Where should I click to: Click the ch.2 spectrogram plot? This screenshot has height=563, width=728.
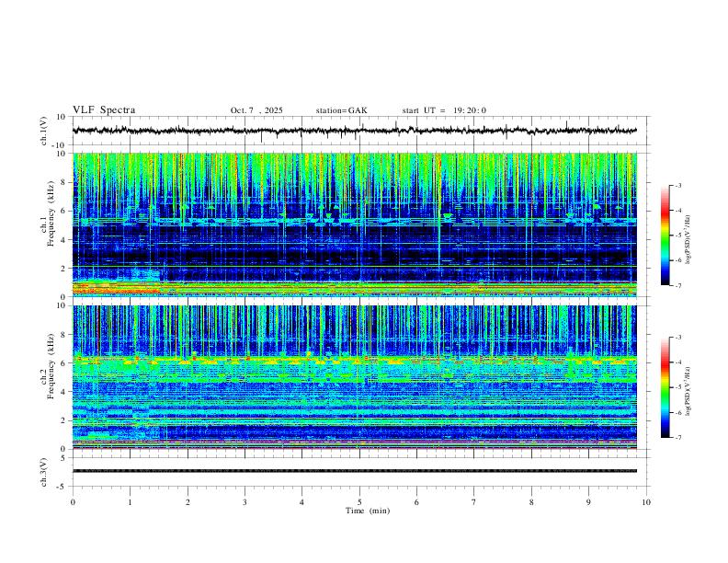coord(355,377)
